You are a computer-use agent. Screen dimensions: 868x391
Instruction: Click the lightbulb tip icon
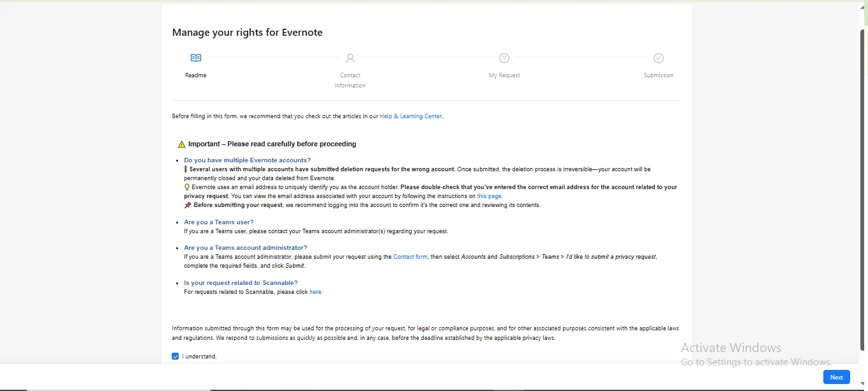point(187,187)
